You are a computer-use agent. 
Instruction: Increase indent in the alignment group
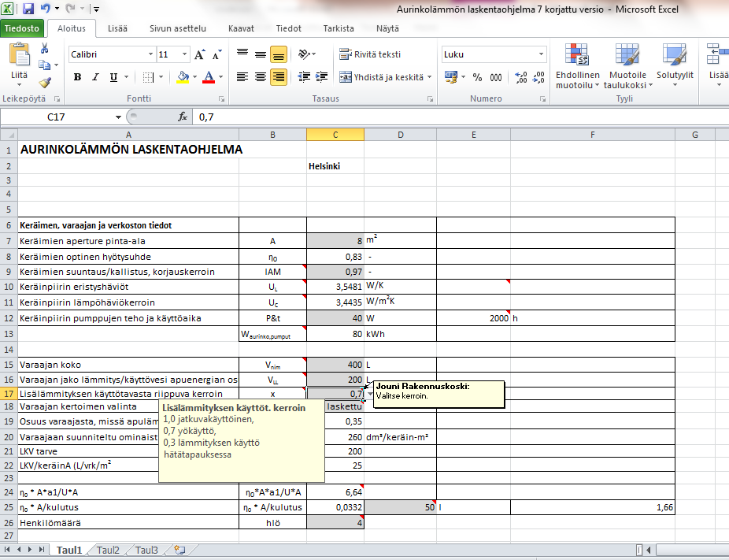point(322,76)
